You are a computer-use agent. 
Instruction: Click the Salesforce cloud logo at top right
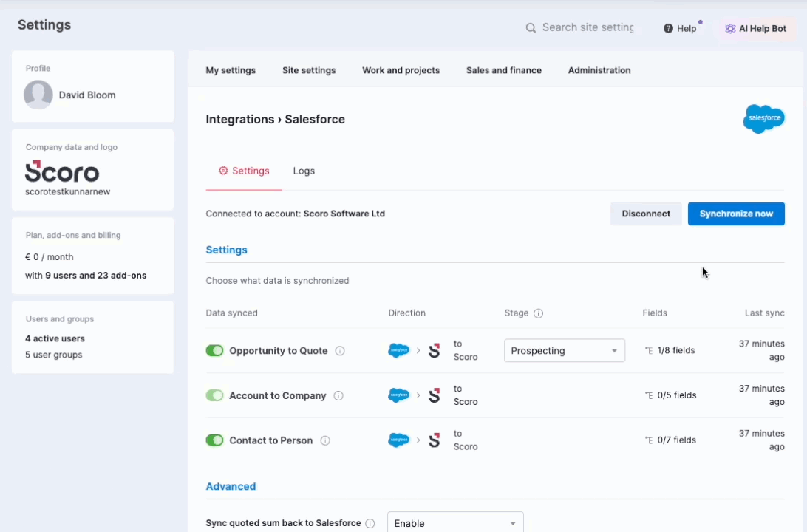(x=764, y=119)
